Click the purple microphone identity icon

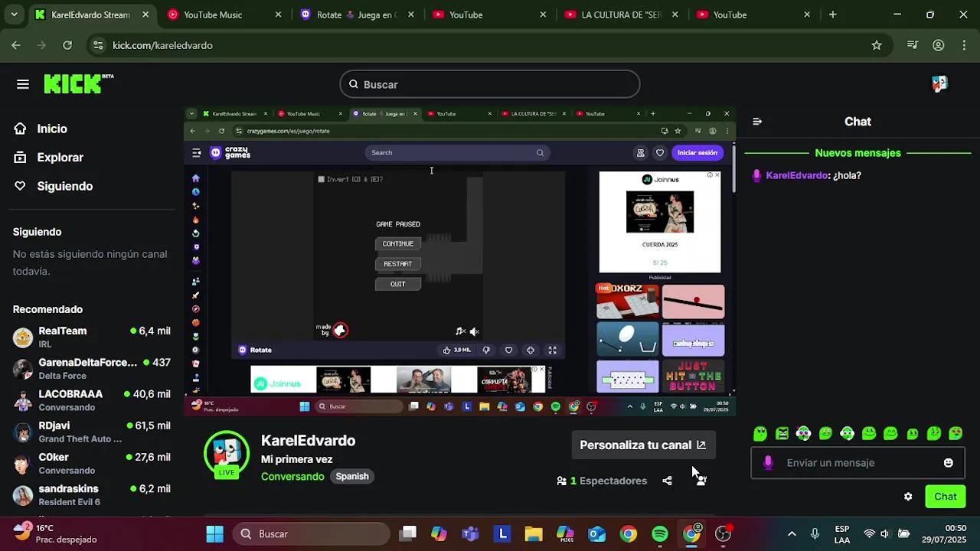point(769,463)
